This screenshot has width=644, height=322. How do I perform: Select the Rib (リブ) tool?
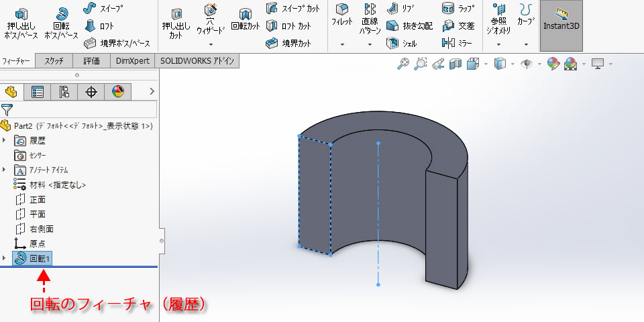pyautogui.click(x=400, y=8)
